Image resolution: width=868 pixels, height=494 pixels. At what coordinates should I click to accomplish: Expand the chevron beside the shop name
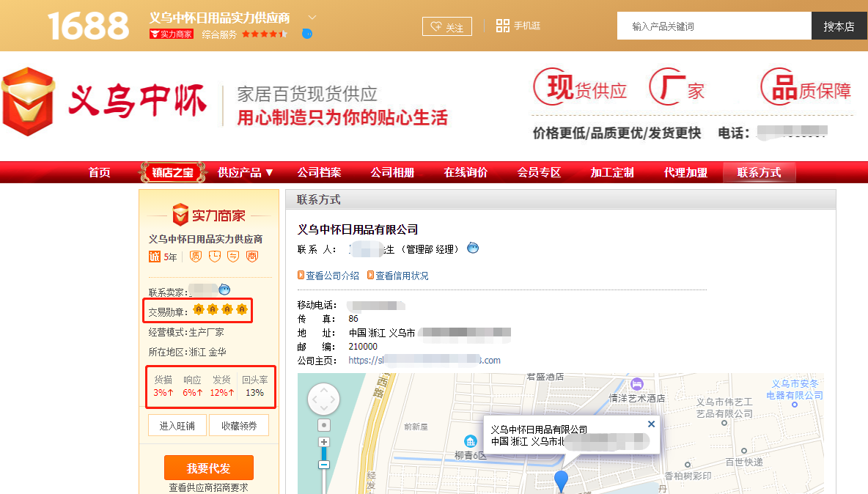(x=312, y=17)
